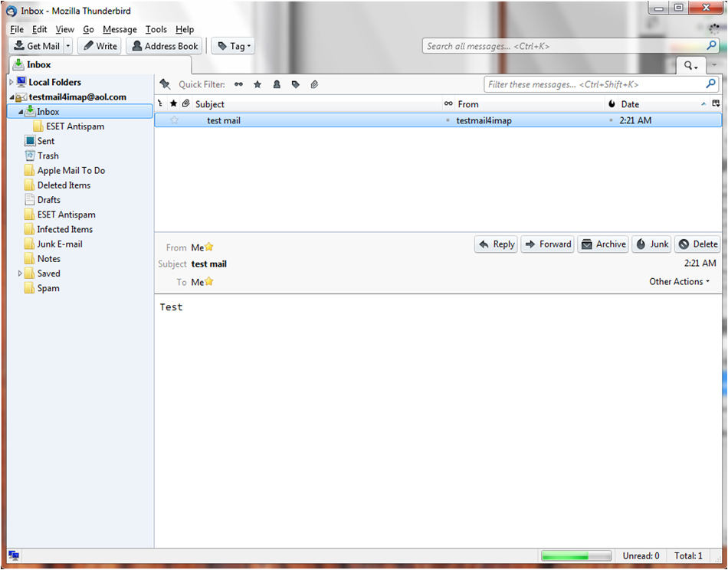The image size is (728, 570).
Task: Expand the Saved folder
Action: click(x=20, y=274)
